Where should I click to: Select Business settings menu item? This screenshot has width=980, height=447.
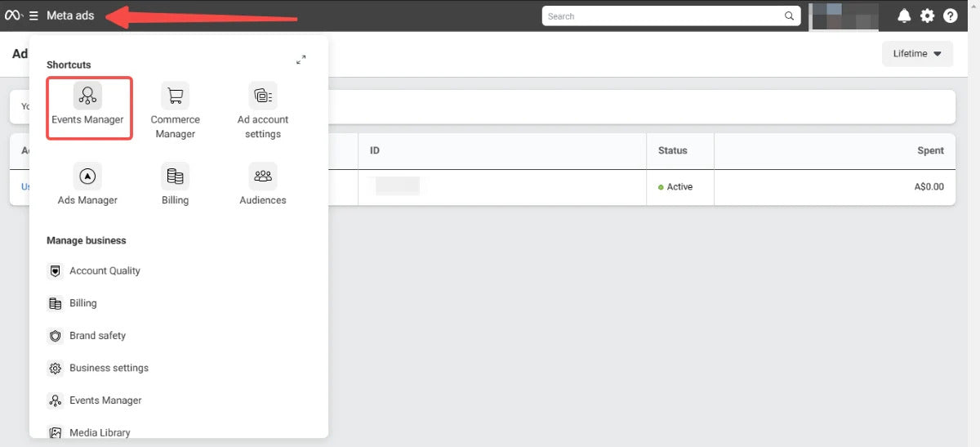pos(109,368)
